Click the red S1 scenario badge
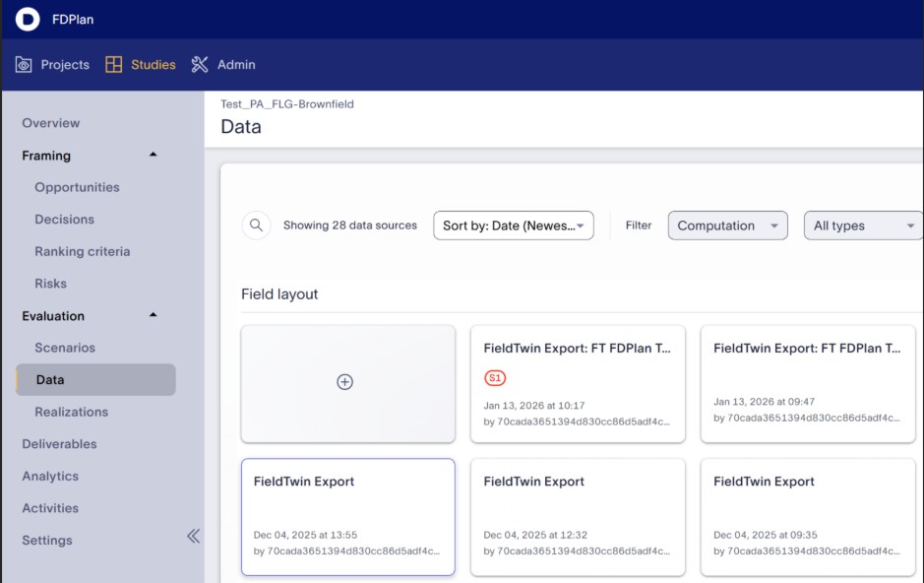 pyautogui.click(x=495, y=378)
